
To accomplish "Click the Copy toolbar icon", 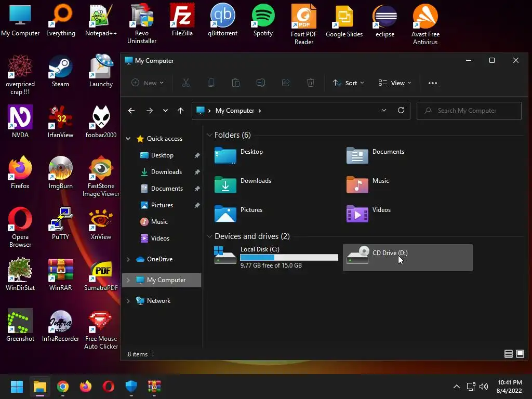I will (211, 83).
